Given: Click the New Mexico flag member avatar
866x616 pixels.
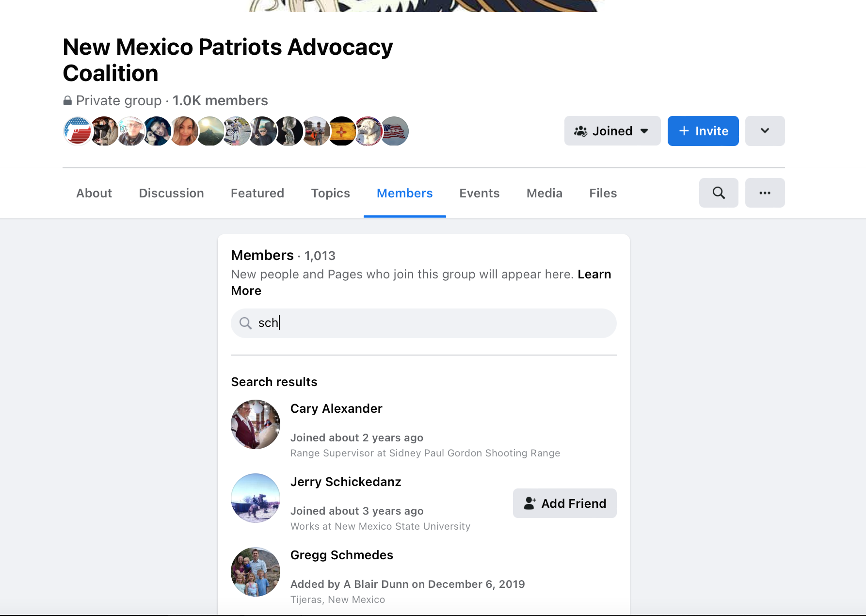Looking at the screenshot, I should [x=342, y=131].
